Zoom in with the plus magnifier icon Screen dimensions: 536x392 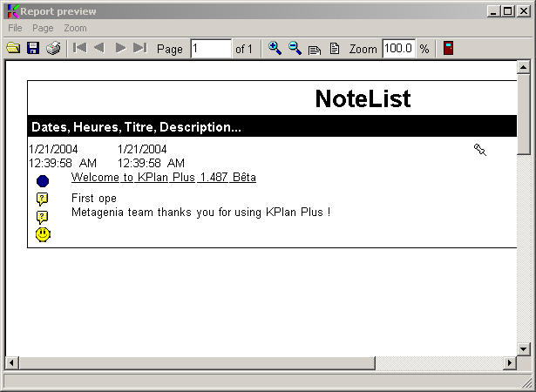click(275, 48)
